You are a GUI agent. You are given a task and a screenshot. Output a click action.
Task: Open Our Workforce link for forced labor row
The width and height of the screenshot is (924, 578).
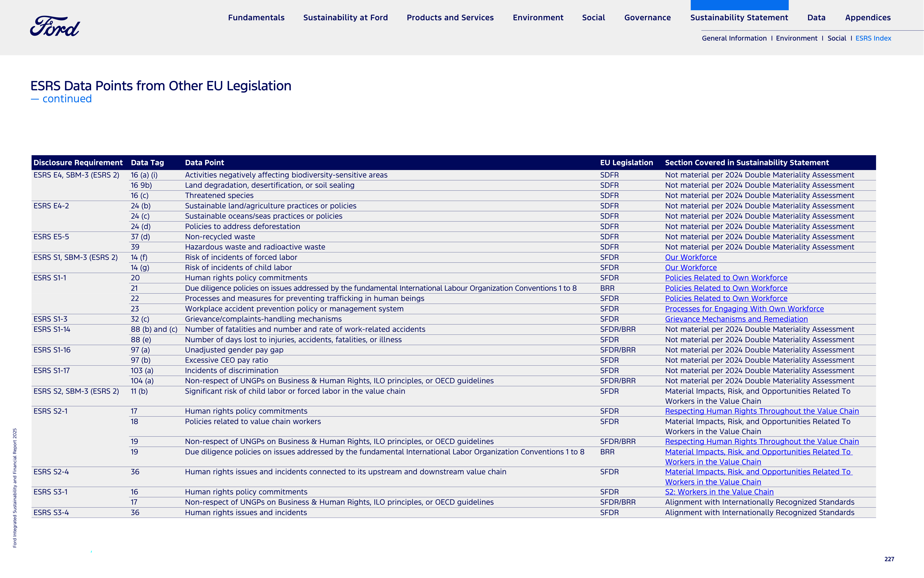[691, 257]
